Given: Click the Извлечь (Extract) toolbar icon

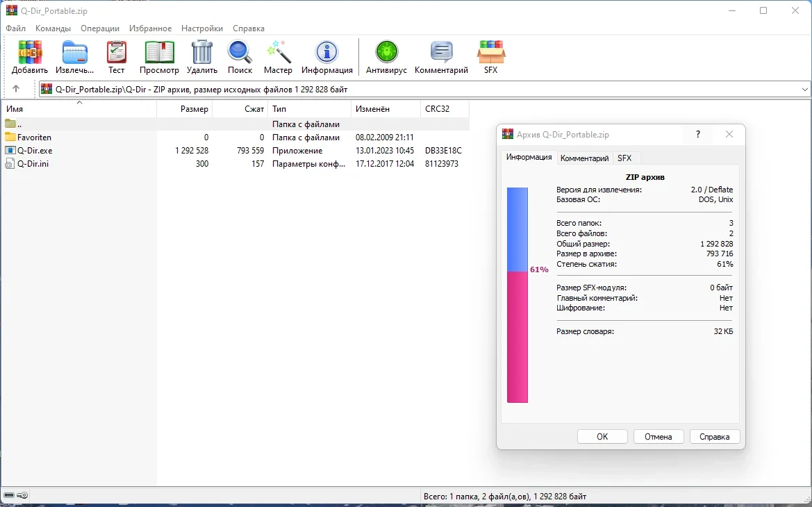Looking at the screenshot, I should pyautogui.click(x=75, y=52).
